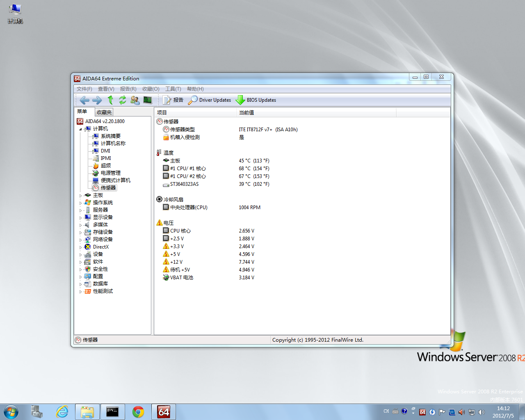
Task: Click the green Refresh toolbar icon
Action: pyautogui.click(x=123, y=100)
